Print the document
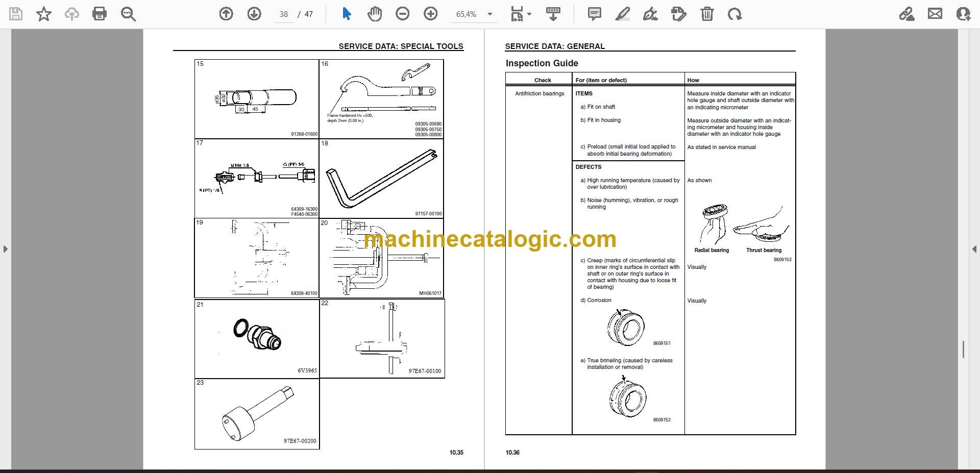This screenshot has width=980, height=473. (x=100, y=14)
